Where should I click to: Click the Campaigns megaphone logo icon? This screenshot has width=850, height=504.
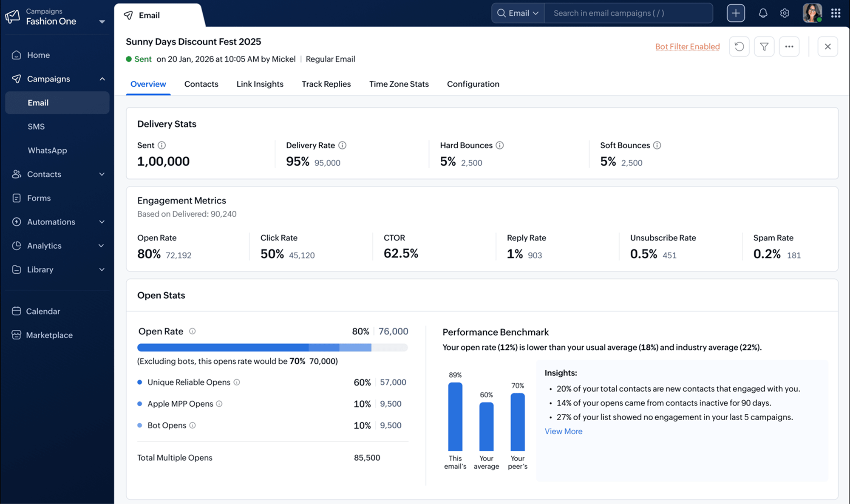point(12,16)
